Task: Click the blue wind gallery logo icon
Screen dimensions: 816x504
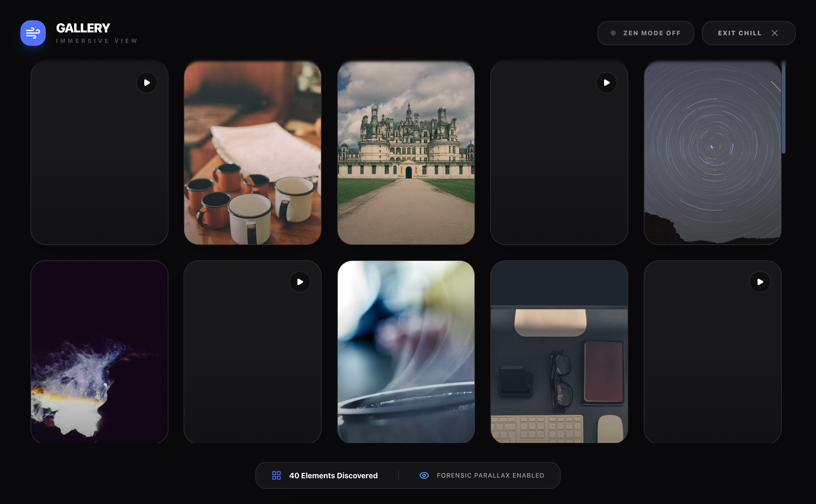Action: tap(33, 33)
